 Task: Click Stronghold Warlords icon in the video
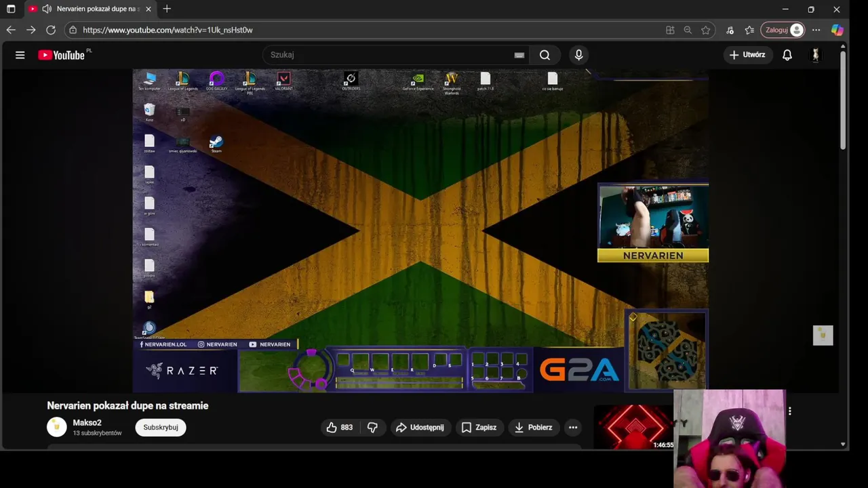pyautogui.click(x=452, y=83)
